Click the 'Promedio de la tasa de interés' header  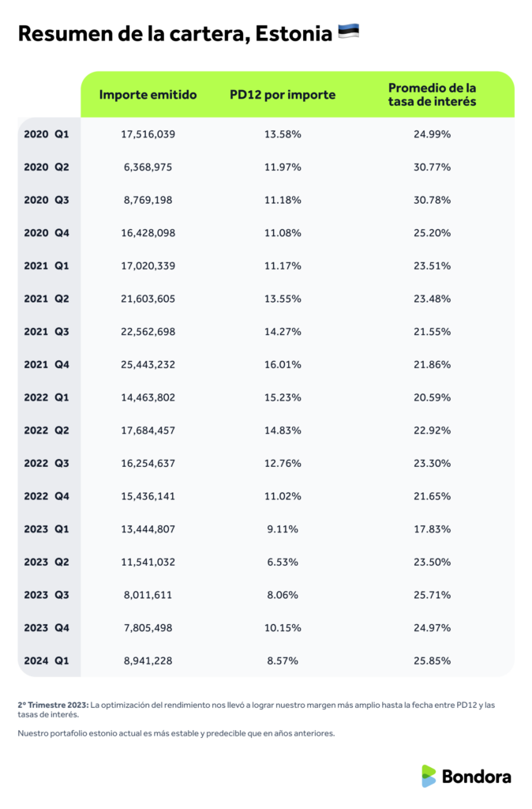(x=432, y=95)
